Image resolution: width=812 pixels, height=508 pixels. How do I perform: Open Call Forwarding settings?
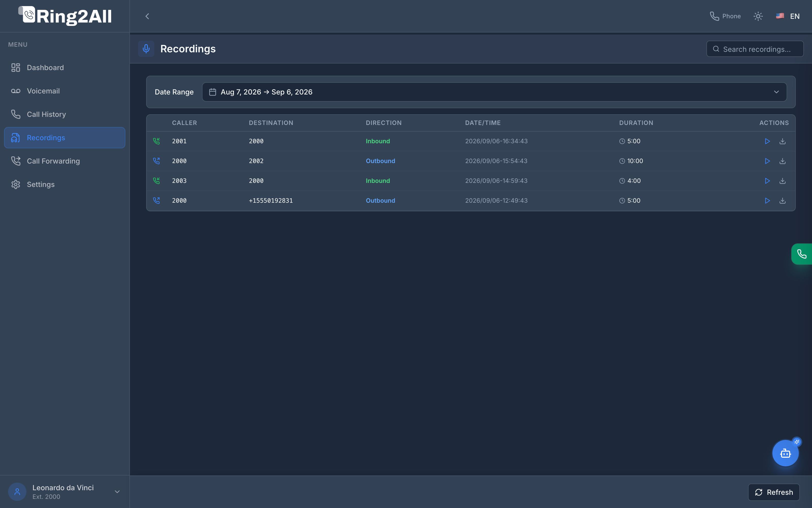(64, 161)
